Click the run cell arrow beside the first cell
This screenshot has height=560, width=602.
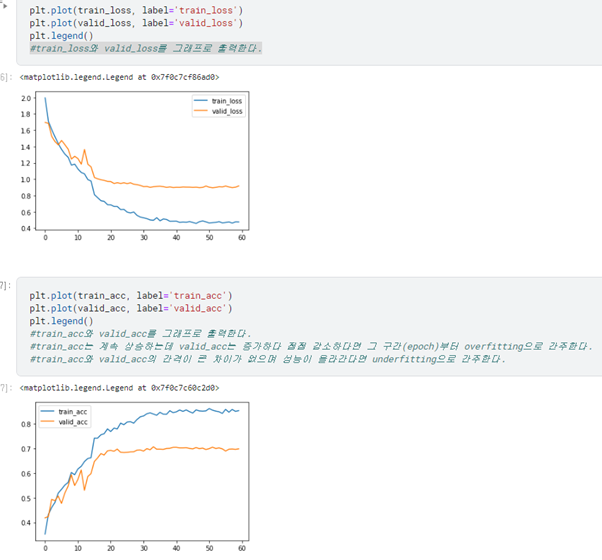(5, 5)
